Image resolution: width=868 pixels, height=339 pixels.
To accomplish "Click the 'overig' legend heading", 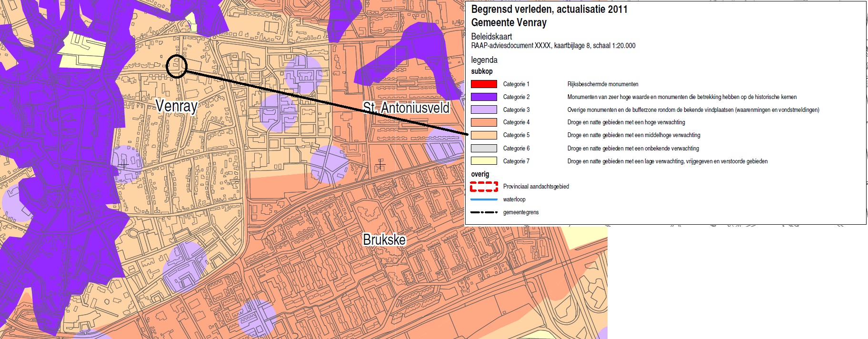I will pos(480,174).
